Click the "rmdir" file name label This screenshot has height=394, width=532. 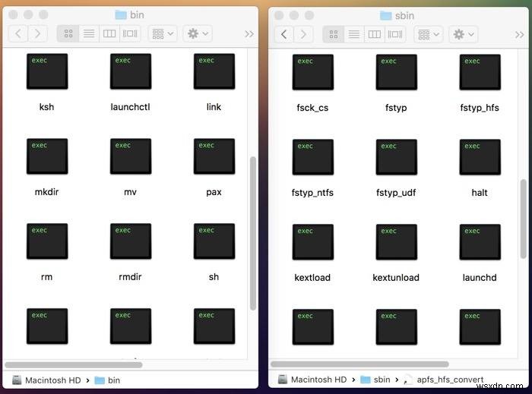click(130, 277)
